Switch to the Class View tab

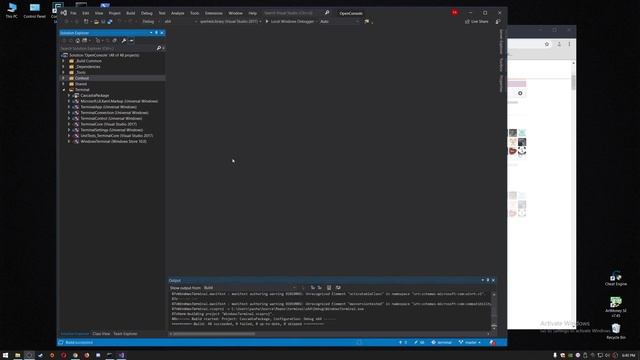click(101, 334)
